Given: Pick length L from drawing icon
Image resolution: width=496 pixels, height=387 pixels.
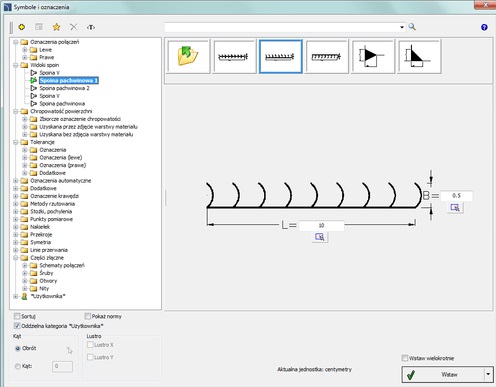Looking at the screenshot, I should point(320,237).
